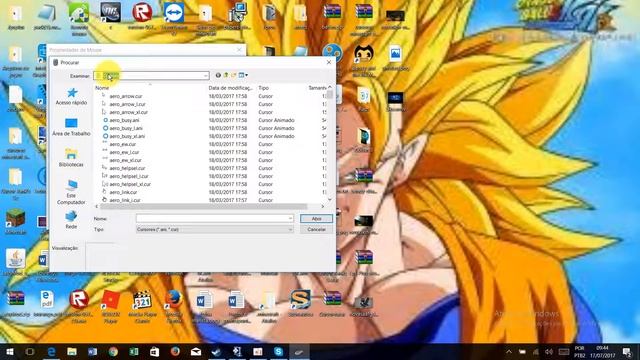Open Steam from the taskbar
Viewport: 640px width, 360px height.
point(216,351)
